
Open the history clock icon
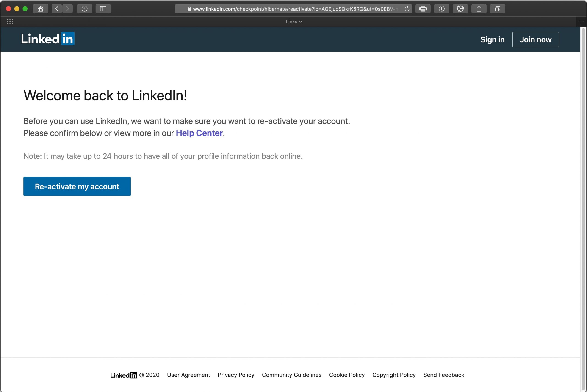tap(84, 9)
